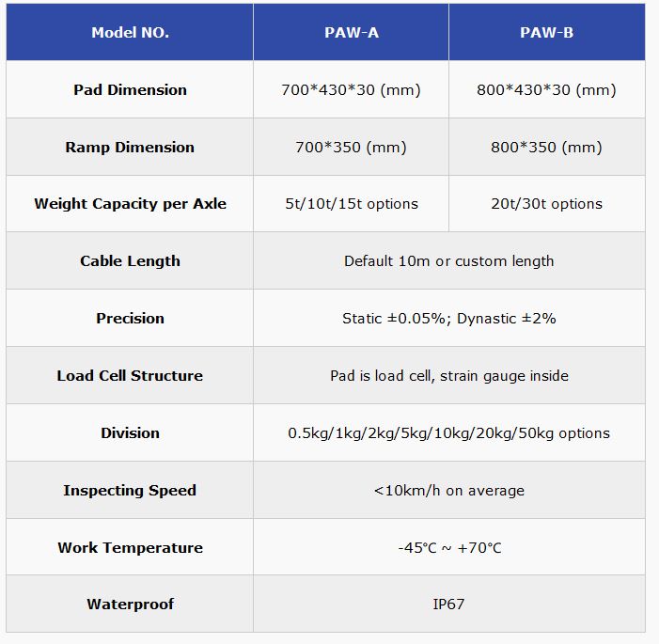The image size is (659, 644).
Task: Select the 700*430*30 (mm) pad dimension value
Action: click(x=351, y=90)
